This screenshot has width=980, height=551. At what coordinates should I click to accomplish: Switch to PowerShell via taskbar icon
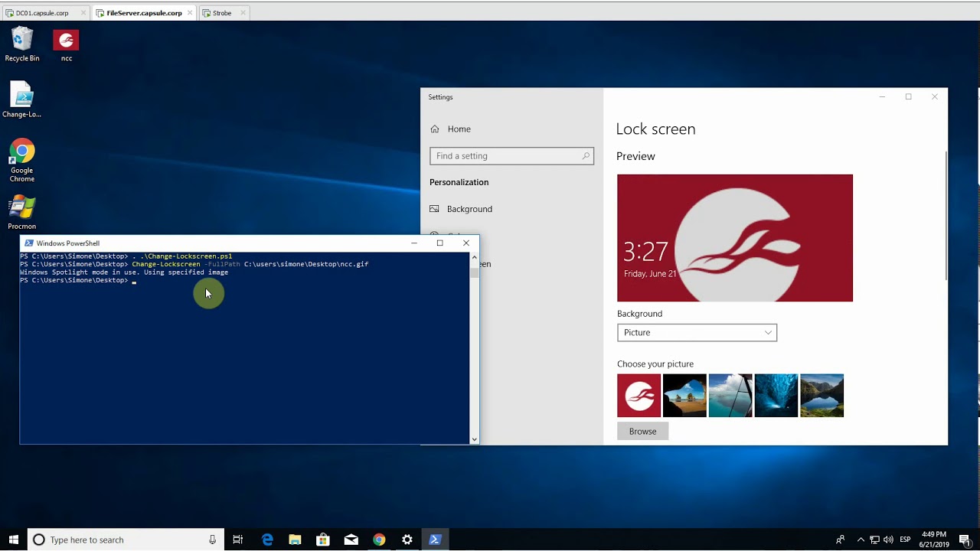pyautogui.click(x=435, y=540)
